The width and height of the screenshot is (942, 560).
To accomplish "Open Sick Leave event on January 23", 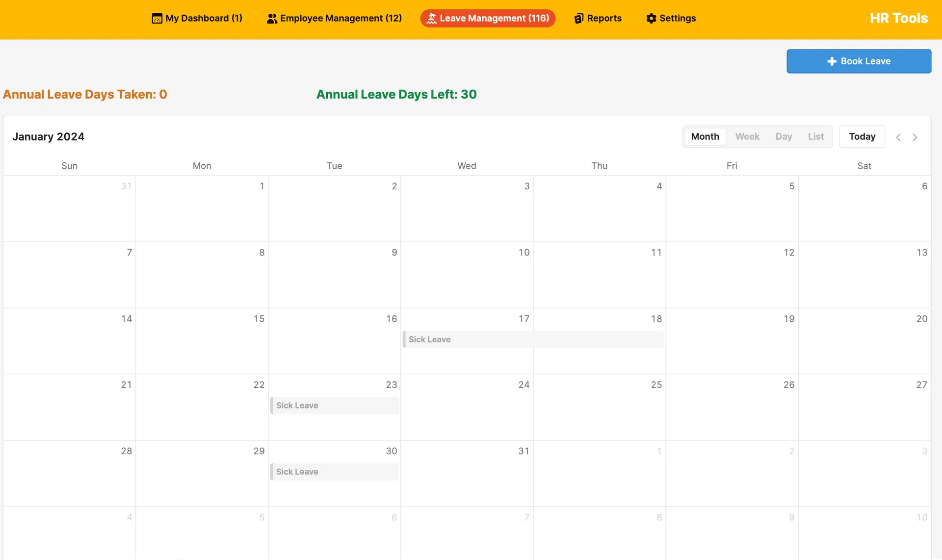I will point(335,406).
